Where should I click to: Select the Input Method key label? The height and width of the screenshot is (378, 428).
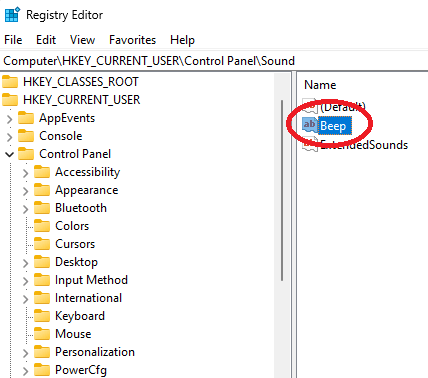tap(91, 280)
